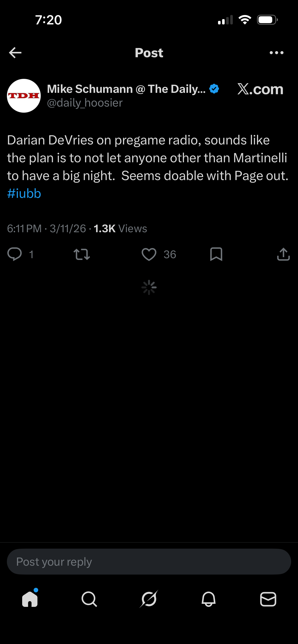
Task: Open the Grok tab
Action: click(x=149, y=599)
